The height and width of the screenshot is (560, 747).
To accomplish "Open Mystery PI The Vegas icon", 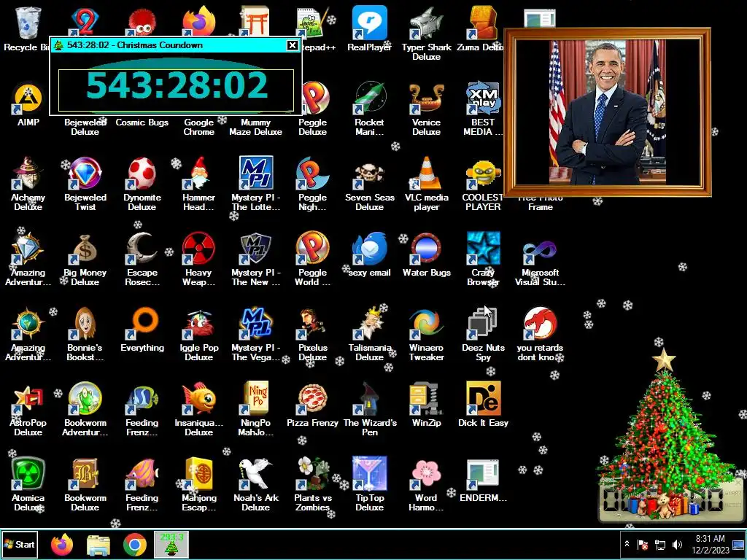I will 256,324.
